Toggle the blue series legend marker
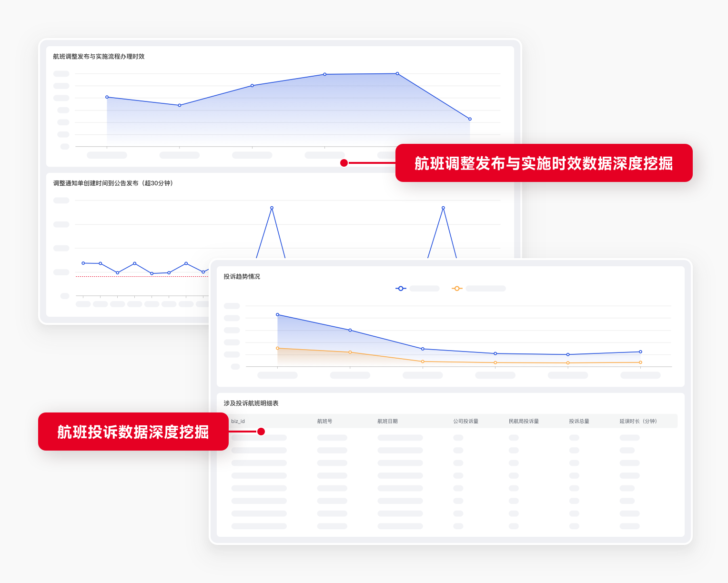728x583 pixels. [401, 288]
